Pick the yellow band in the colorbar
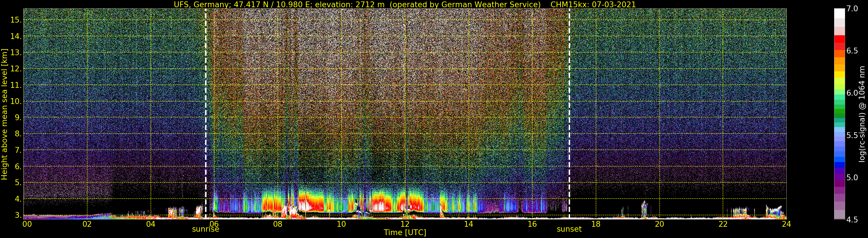 [x=839, y=75]
